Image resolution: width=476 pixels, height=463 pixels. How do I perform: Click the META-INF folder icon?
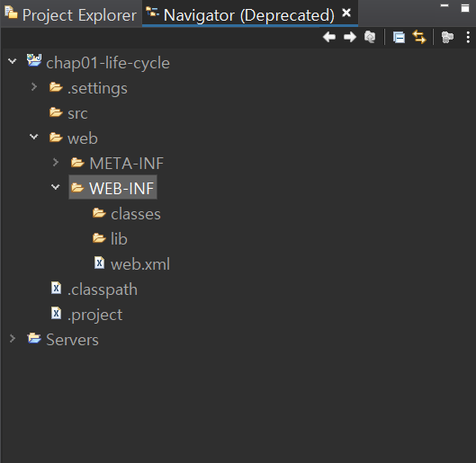click(x=77, y=163)
